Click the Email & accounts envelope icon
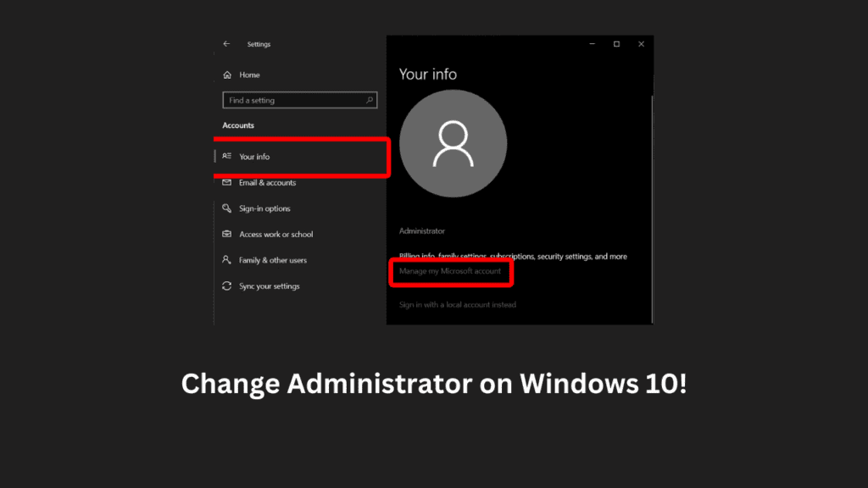 [x=227, y=182]
